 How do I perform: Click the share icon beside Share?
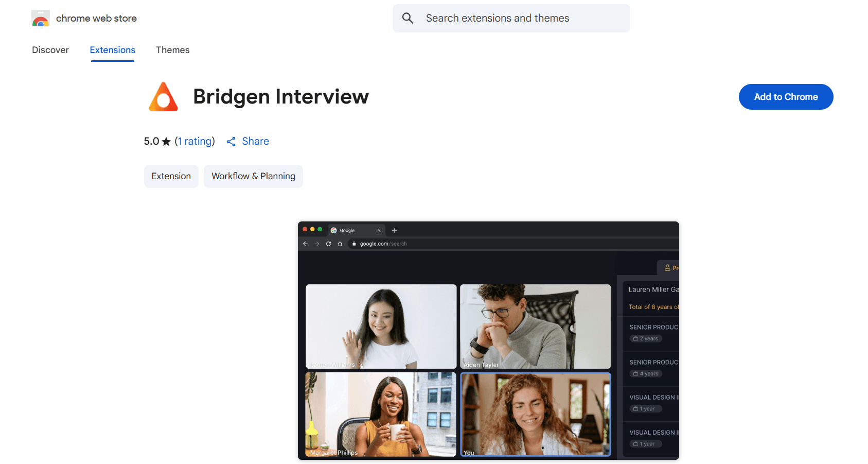[x=231, y=142]
